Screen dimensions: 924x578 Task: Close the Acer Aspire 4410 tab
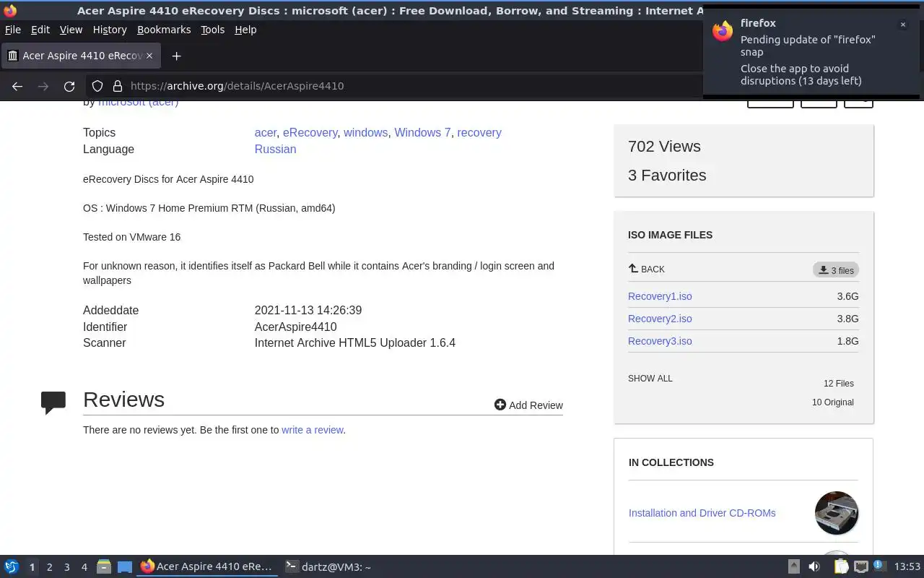click(149, 56)
